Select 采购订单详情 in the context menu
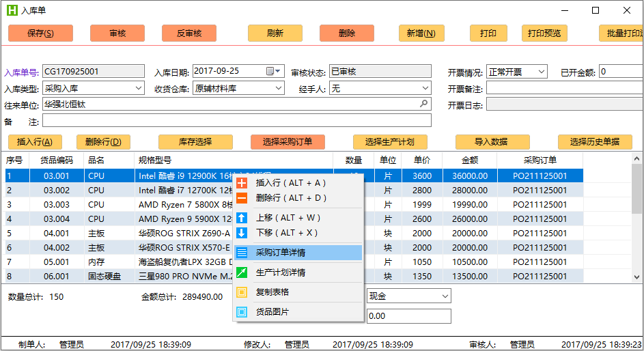 click(298, 253)
